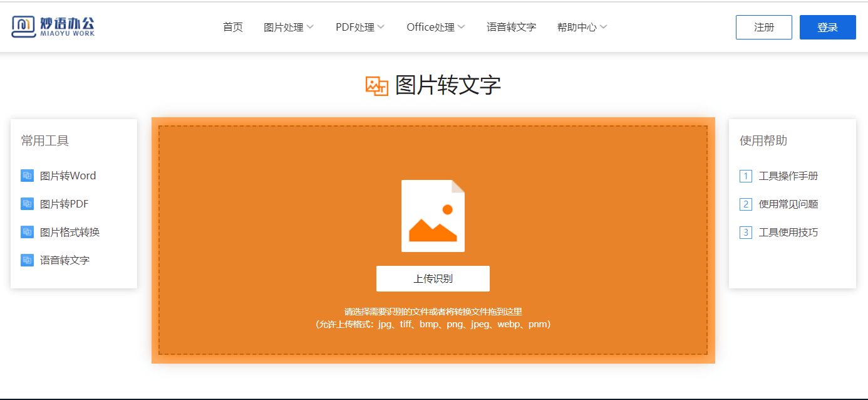Select 首页 in the top navigation
The image size is (868, 400).
[x=232, y=27]
